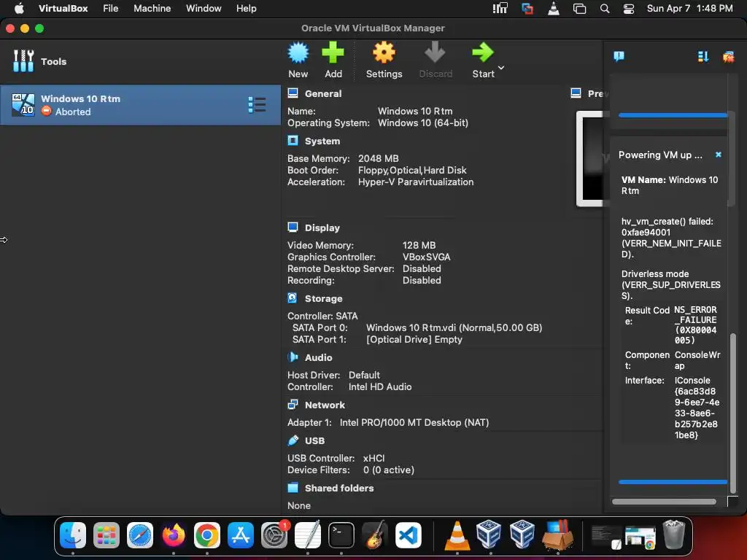Launch GarageBand from the dock
This screenshot has width=747, height=560.
point(375,535)
